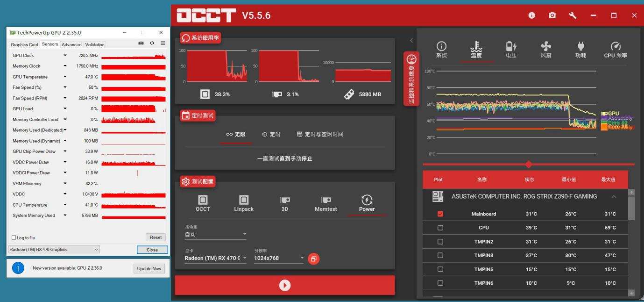This screenshot has height=302, width=644.
Task: Click the GPU usage card icon
Action: [x=277, y=94]
